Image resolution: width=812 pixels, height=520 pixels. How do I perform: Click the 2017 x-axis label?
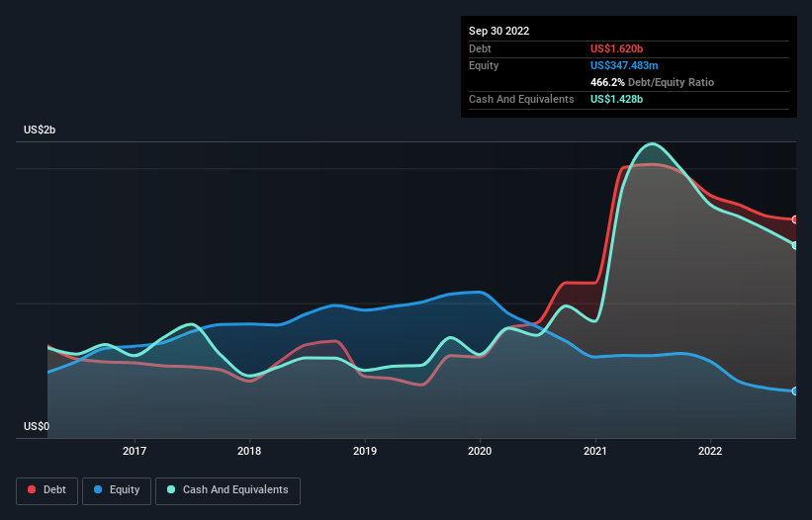135,451
